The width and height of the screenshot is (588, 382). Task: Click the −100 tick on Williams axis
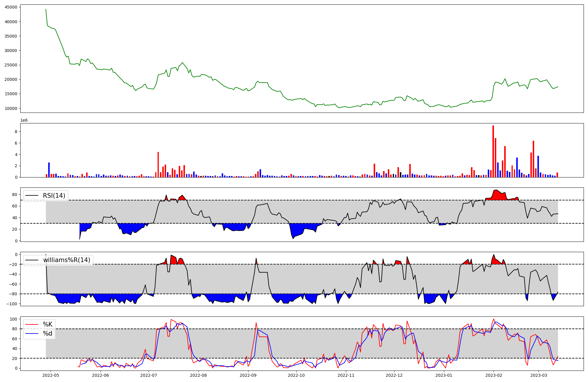coord(12,304)
